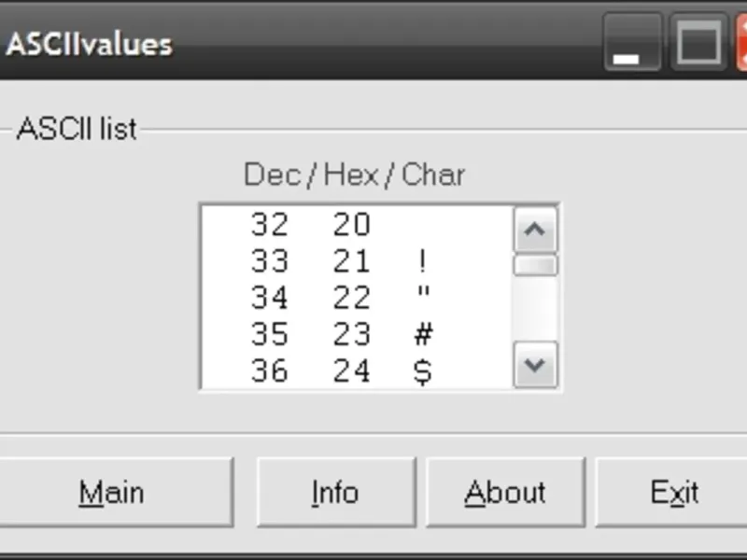Select the dollar sign row (36)
The width and height of the screenshot is (747, 560).
point(355,371)
